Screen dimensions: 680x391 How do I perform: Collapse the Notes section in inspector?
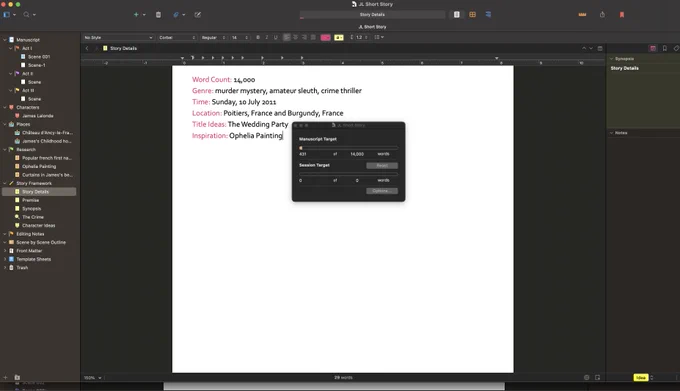[x=611, y=133]
